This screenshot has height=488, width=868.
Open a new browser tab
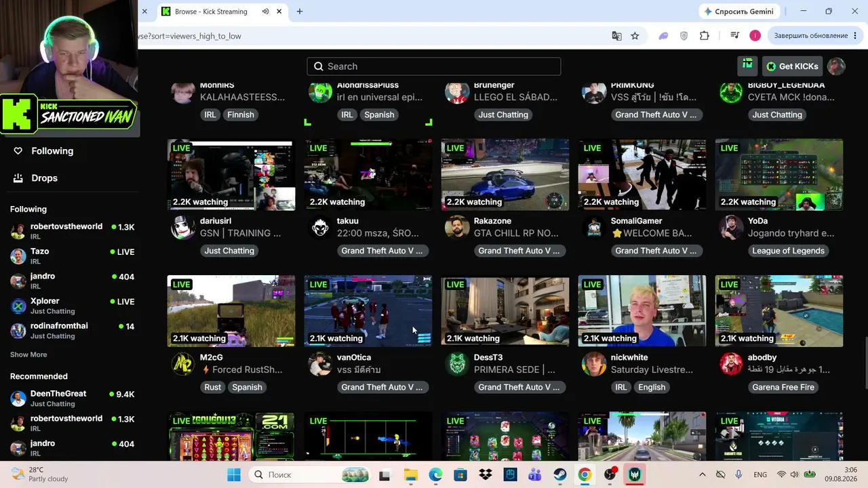pyautogui.click(x=300, y=12)
